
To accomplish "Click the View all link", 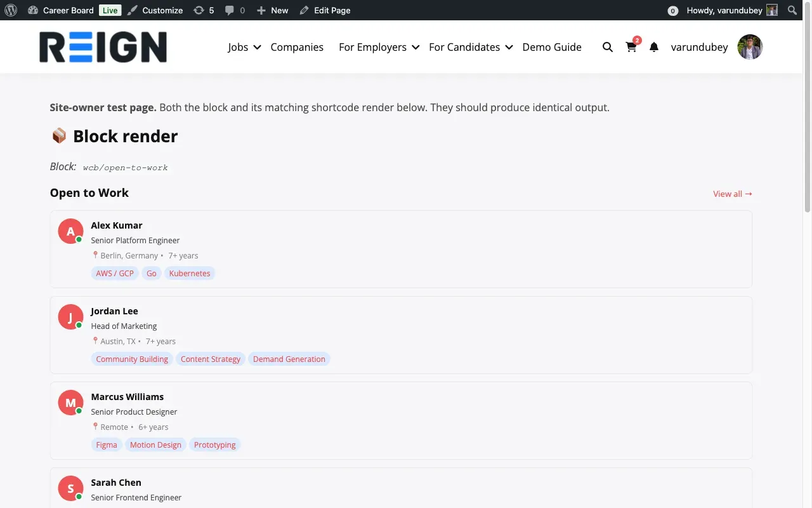I will click(x=733, y=194).
